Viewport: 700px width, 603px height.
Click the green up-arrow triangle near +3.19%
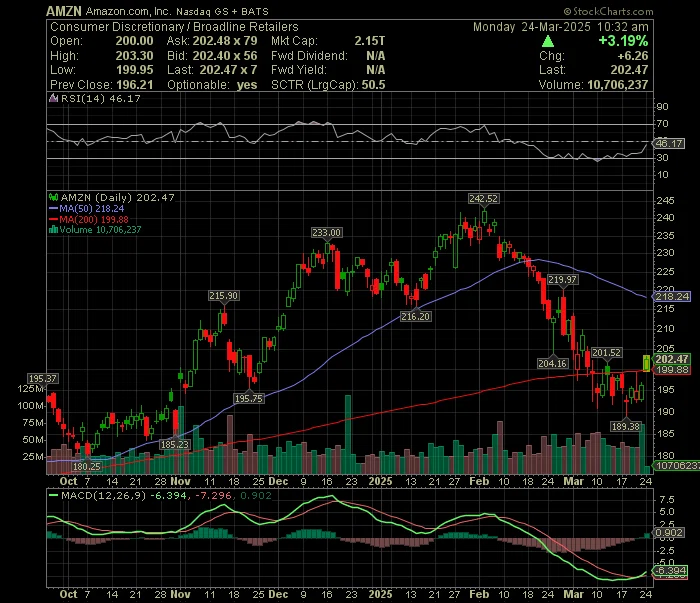pyautogui.click(x=548, y=42)
